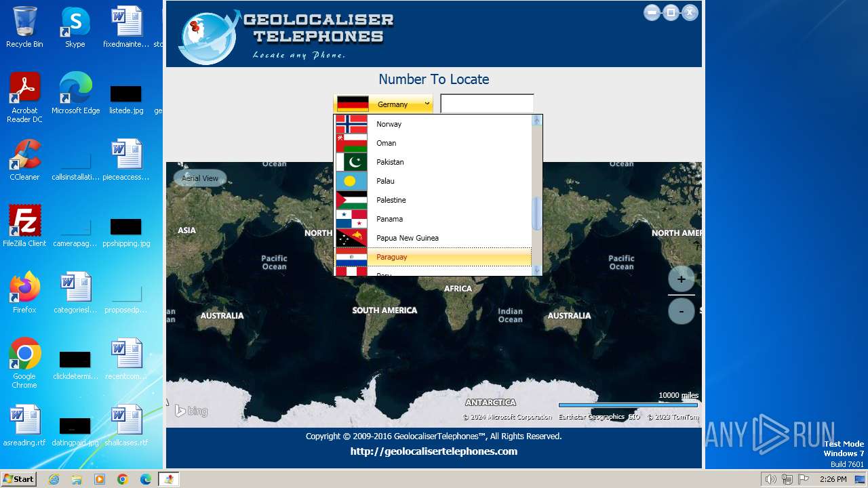Click the country list scrollbar thumb

pyautogui.click(x=537, y=213)
